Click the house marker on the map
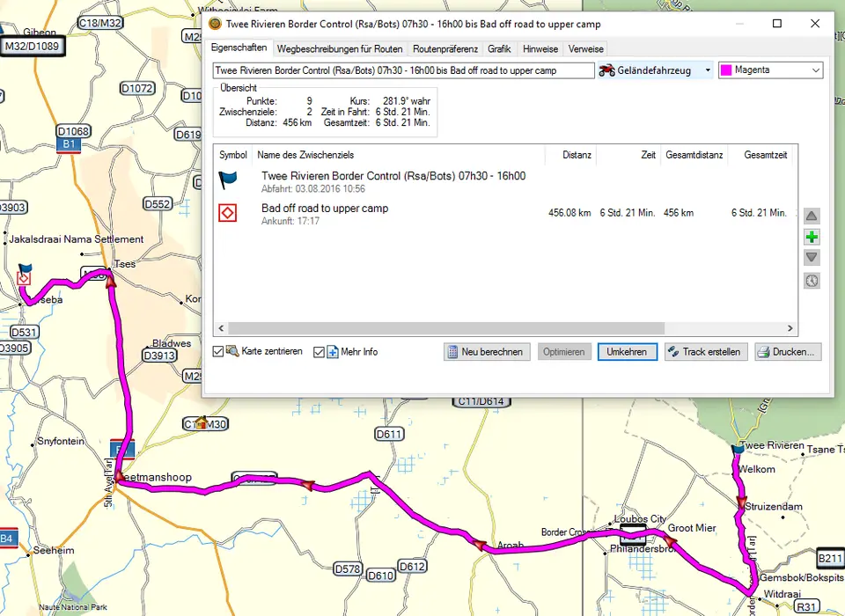The image size is (845, 616). 202,422
